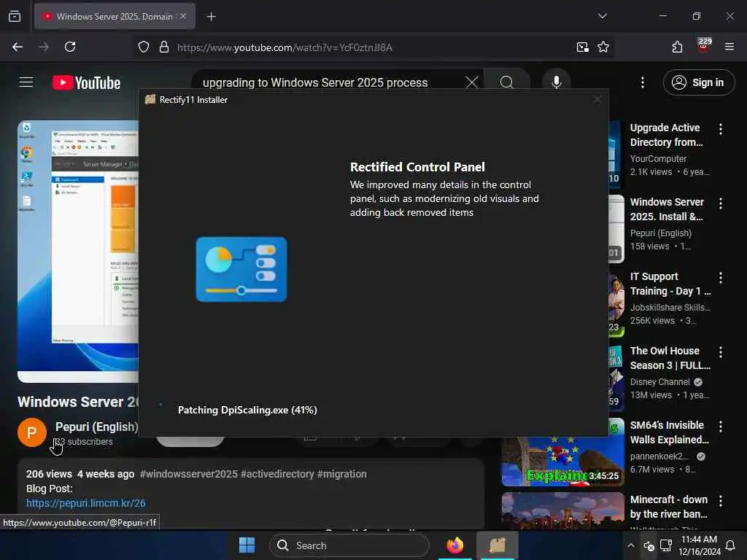The height and width of the screenshot is (560, 747).
Task: Click the Patching DpiScaling.exe (41%) status text
Action: tap(247, 410)
